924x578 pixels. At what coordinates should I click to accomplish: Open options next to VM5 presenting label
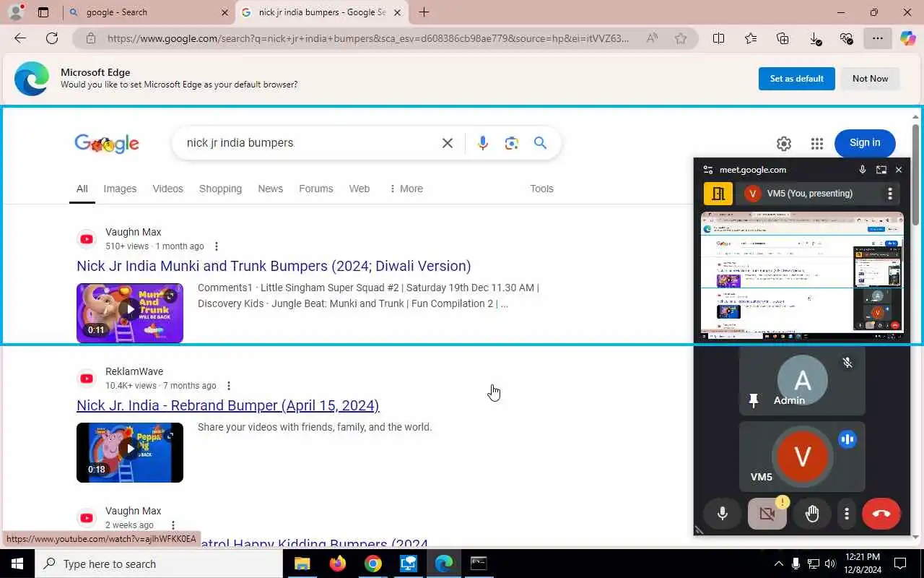click(x=890, y=194)
